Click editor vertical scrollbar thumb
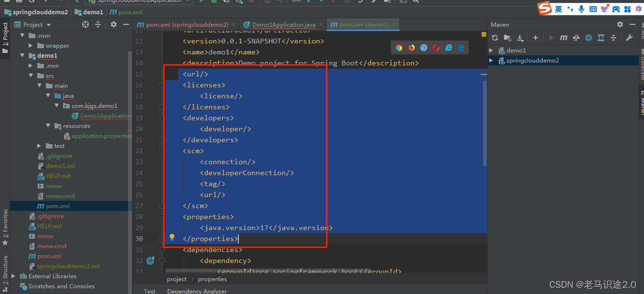This screenshot has height=294, width=644. coord(485,123)
